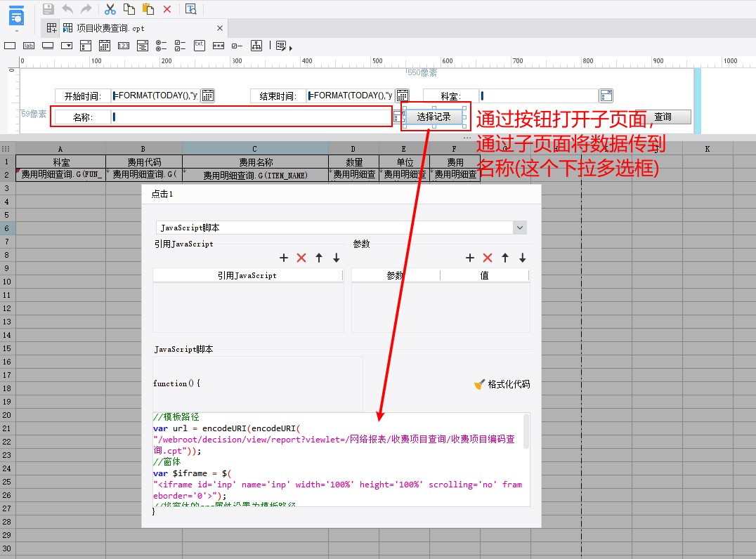
Task: Delete the selection with the red X
Action: coord(167,8)
